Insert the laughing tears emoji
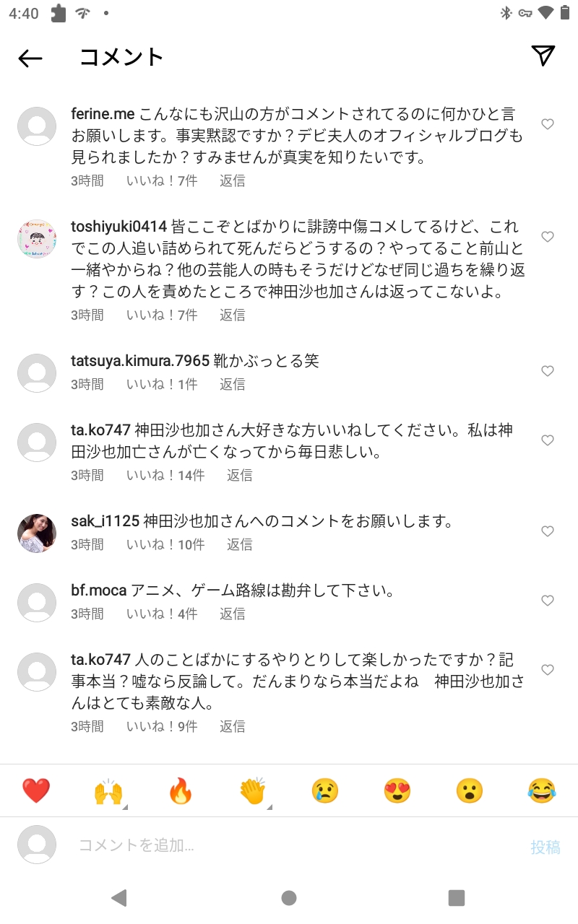The height and width of the screenshot is (924, 578). coord(542,791)
